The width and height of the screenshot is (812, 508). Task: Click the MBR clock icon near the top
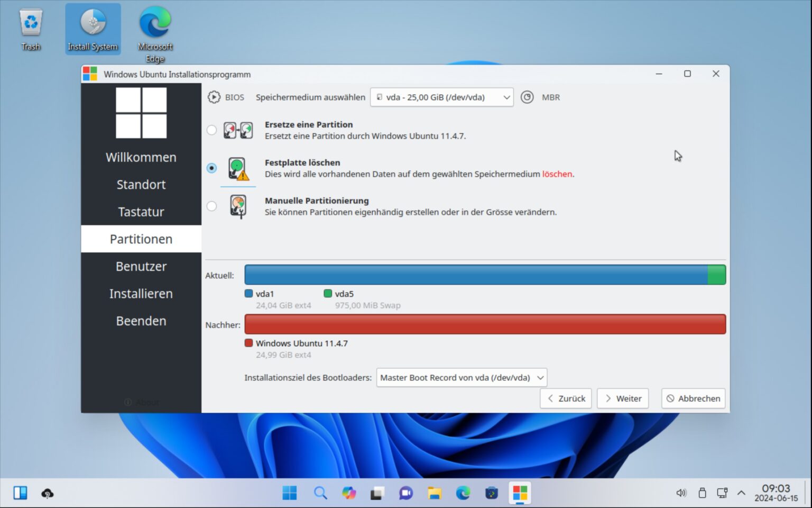[527, 97]
